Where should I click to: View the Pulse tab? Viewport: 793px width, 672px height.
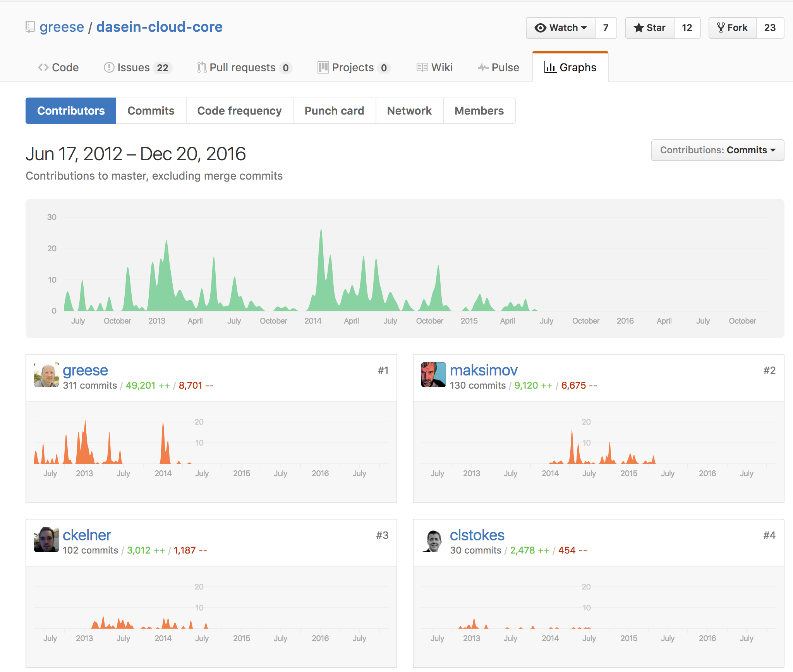pos(498,67)
